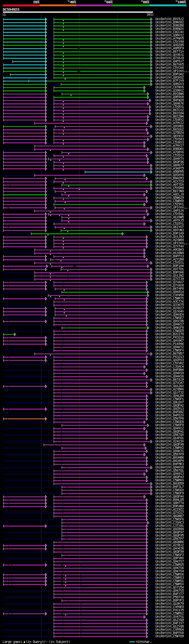
Task: Select the UniRef100_B6TC02 label
Action: click(x=170, y=110)
